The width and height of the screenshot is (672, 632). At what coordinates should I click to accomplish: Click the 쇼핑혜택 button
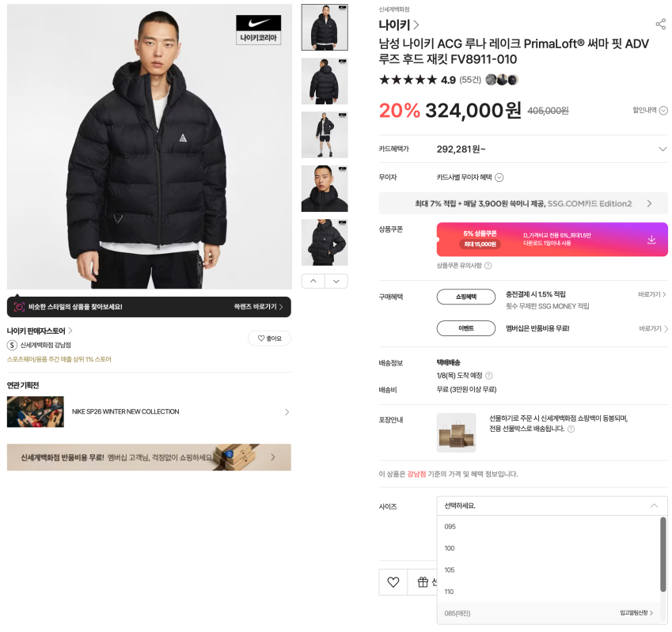(466, 297)
